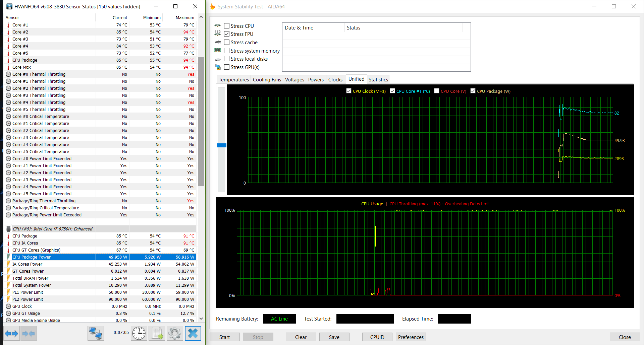Click the remote network monitoring icon

click(96, 334)
